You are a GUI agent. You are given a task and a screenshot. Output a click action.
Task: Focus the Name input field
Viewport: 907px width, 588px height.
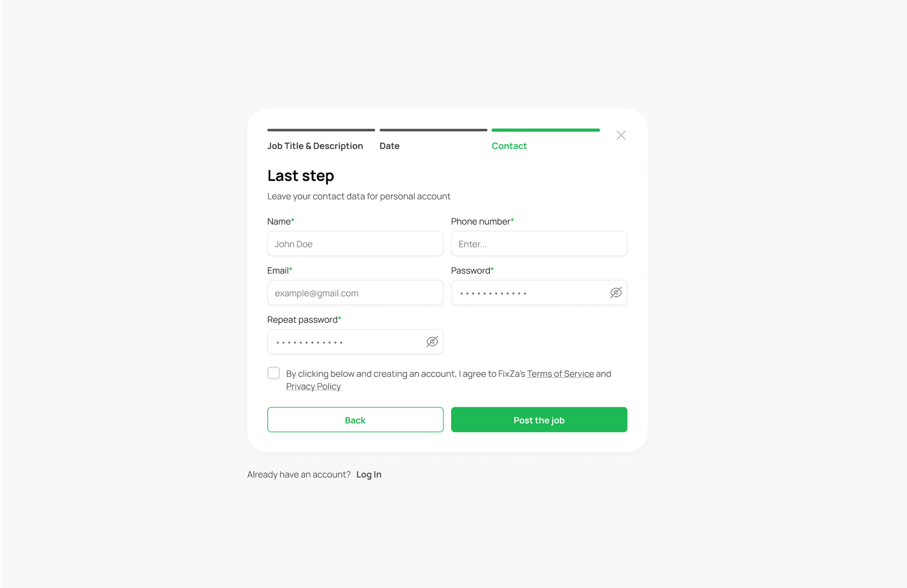click(x=355, y=244)
